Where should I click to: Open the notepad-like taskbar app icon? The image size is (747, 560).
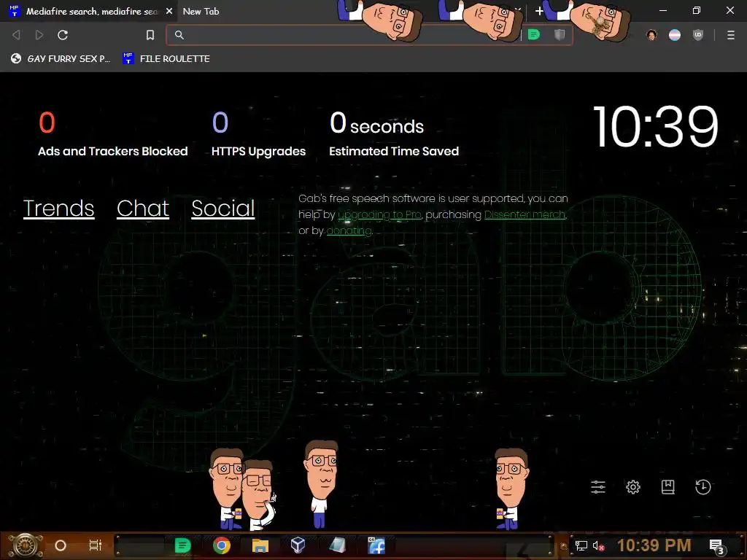pos(337,545)
